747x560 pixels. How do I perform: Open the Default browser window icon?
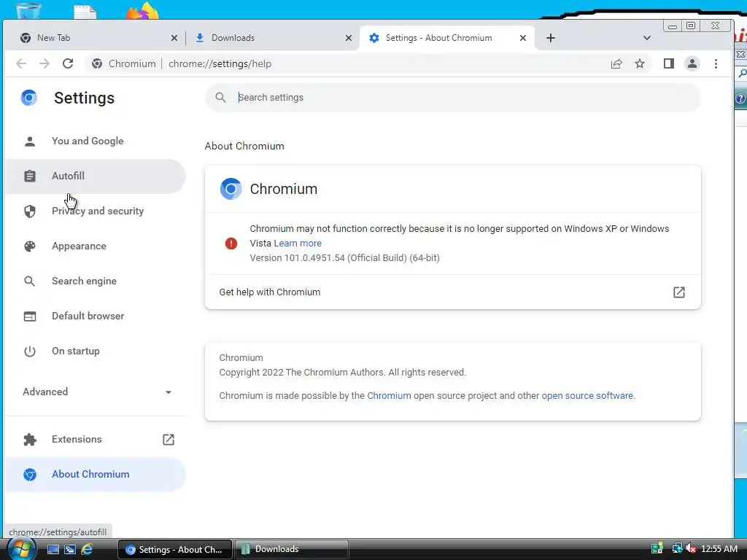[29, 316]
